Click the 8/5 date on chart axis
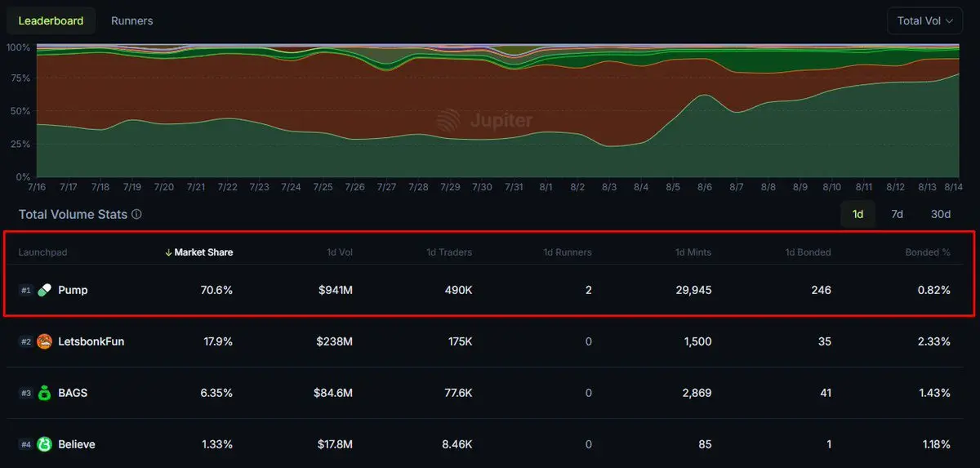 [x=673, y=187]
